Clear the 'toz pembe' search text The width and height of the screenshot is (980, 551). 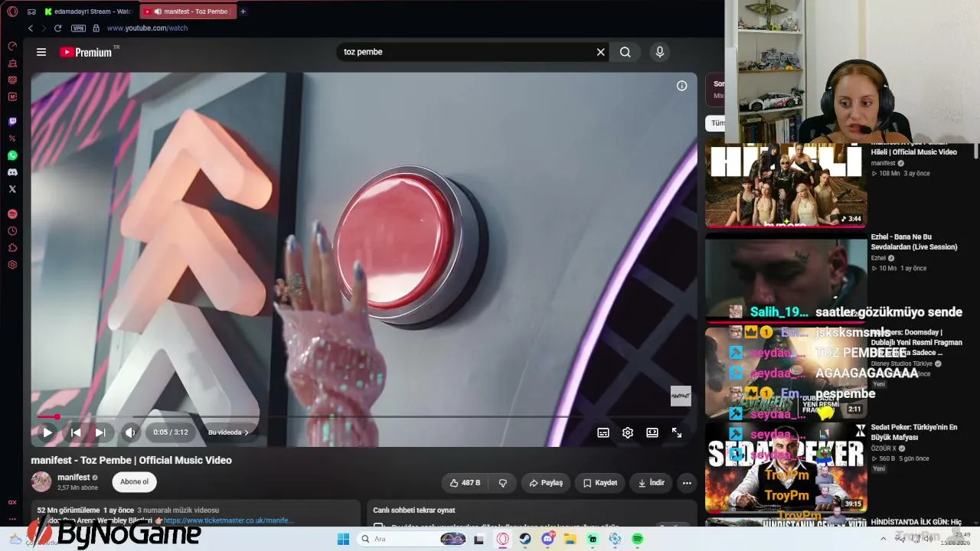[x=601, y=52]
